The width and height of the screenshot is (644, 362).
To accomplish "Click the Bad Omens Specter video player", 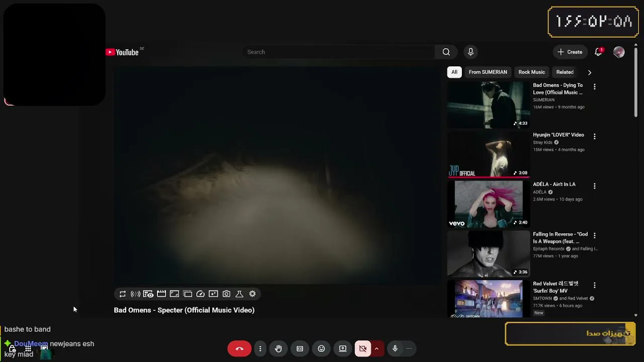I will tap(277, 176).
